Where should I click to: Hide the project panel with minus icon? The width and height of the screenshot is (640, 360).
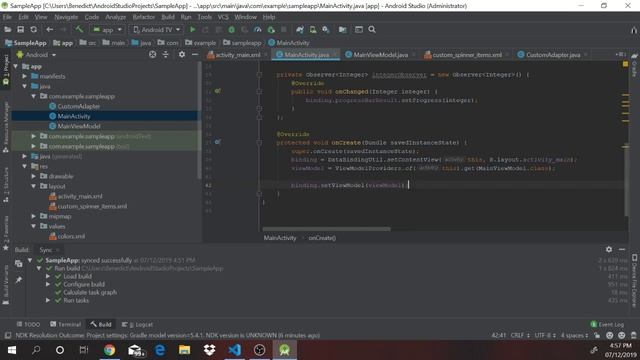pos(195,54)
